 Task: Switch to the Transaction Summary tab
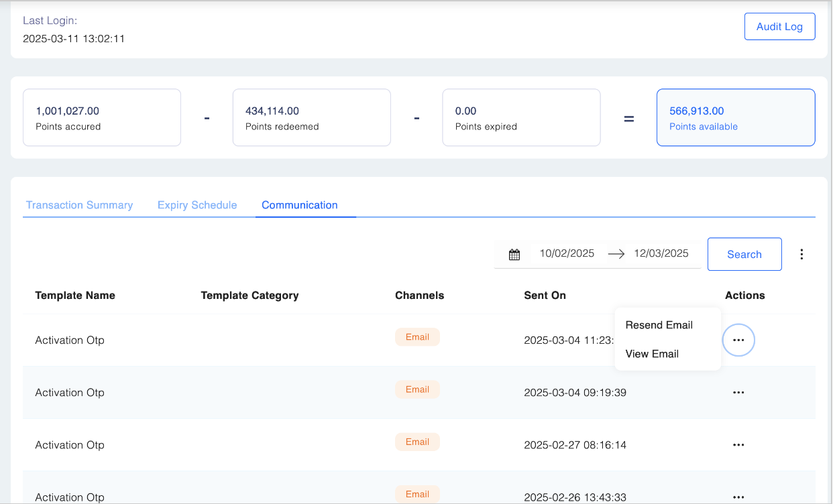pos(79,205)
